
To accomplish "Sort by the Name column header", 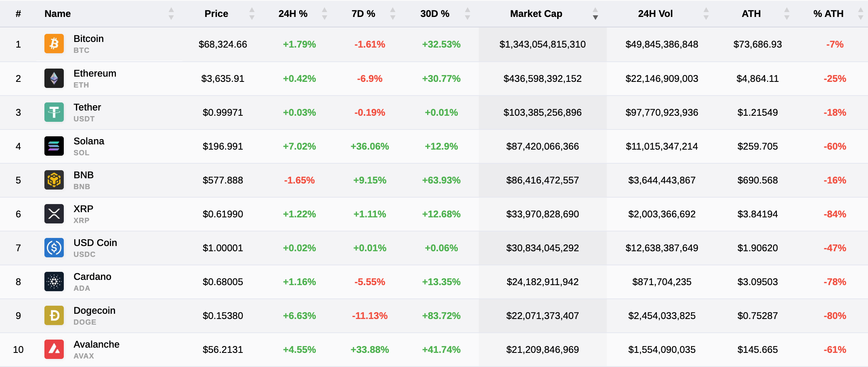I will click(58, 14).
